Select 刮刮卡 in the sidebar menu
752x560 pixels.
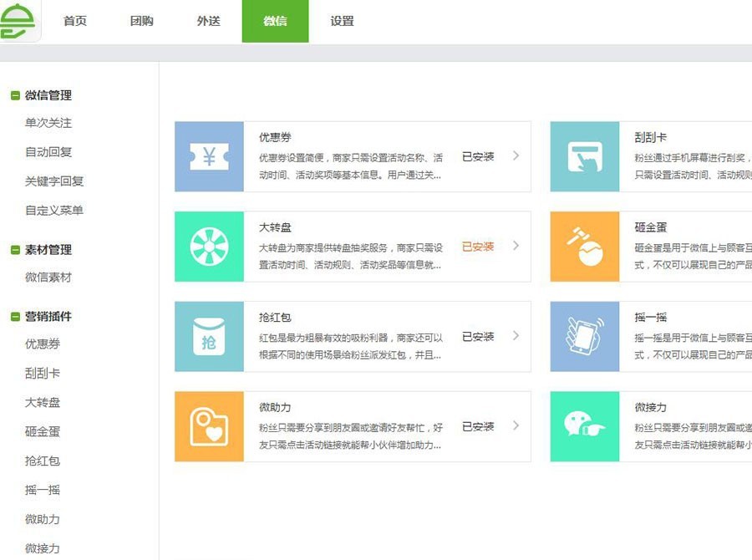pos(43,374)
